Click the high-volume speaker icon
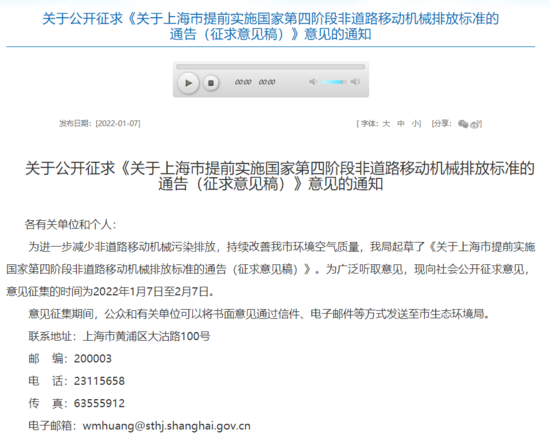The height and width of the screenshot is (441, 550). [x=355, y=82]
